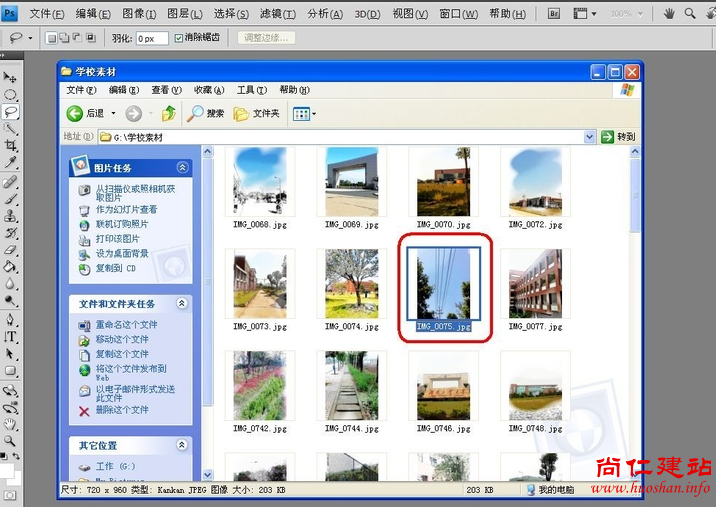Select the Paint Bucket tool
The image size is (716, 507).
click(x=10, y=267)
